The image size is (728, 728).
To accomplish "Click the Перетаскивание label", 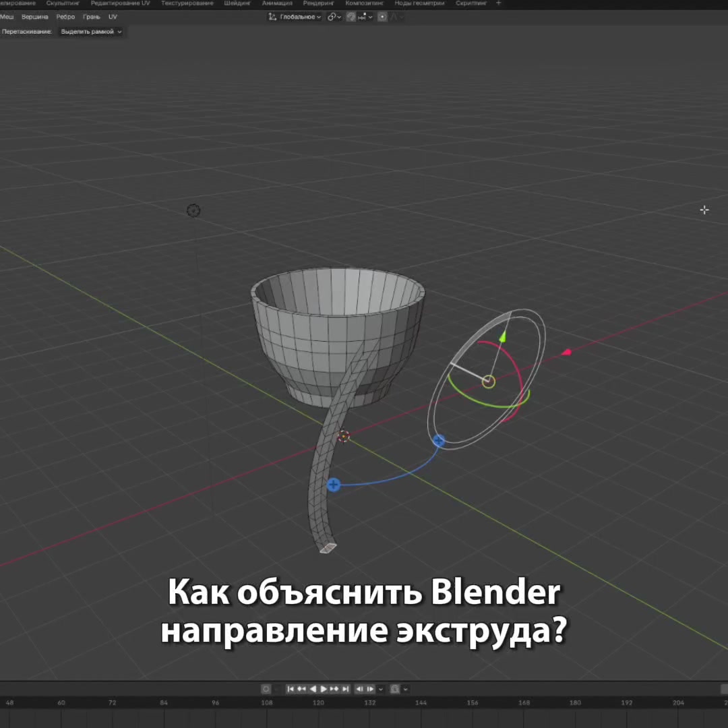I will point(26,32).
